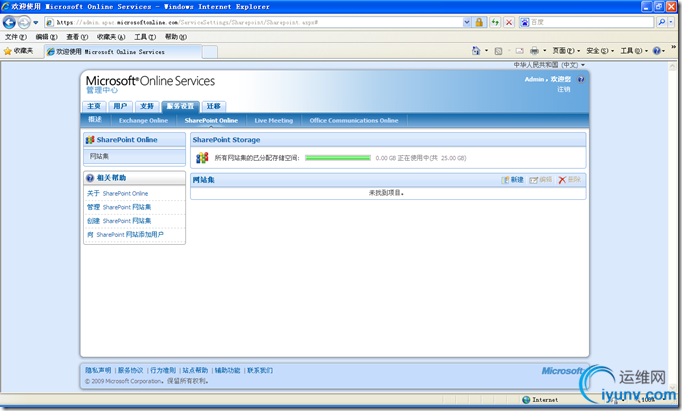Stop loading with the red X button
Viewport: 682px width, 411px height.
click(x=509, y=22)
